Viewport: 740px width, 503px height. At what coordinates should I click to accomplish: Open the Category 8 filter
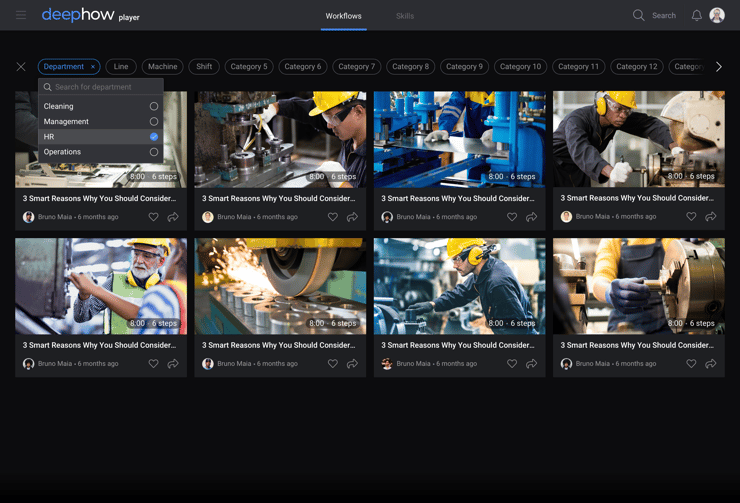410,67
